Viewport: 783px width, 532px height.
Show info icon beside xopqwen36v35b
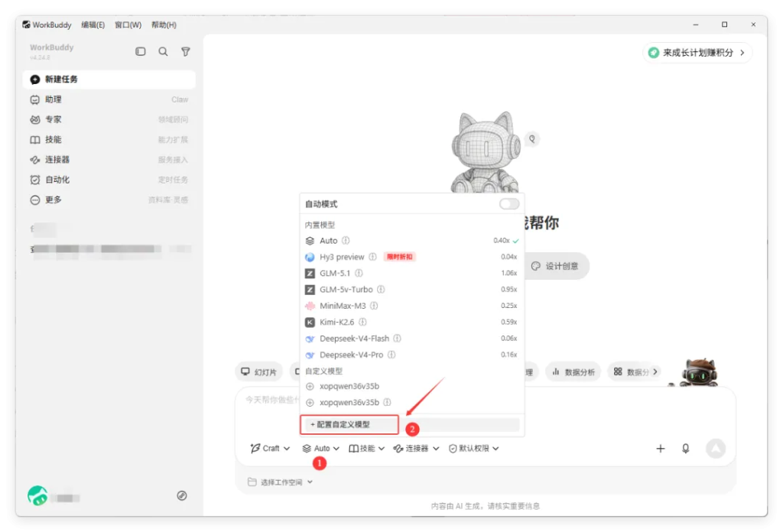(x=387, y=402)
